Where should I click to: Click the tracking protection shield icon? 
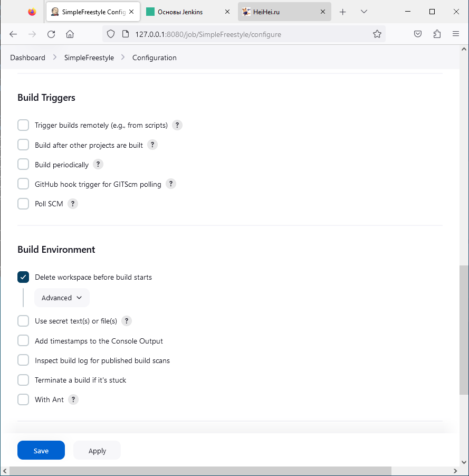(111, 34)
